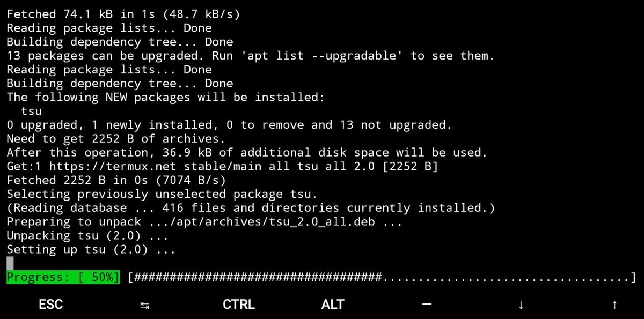Viewport: 644px width, 319px height.
Task: Click the 'Fetched 74.1 kB' line
Action: point(123,14)
